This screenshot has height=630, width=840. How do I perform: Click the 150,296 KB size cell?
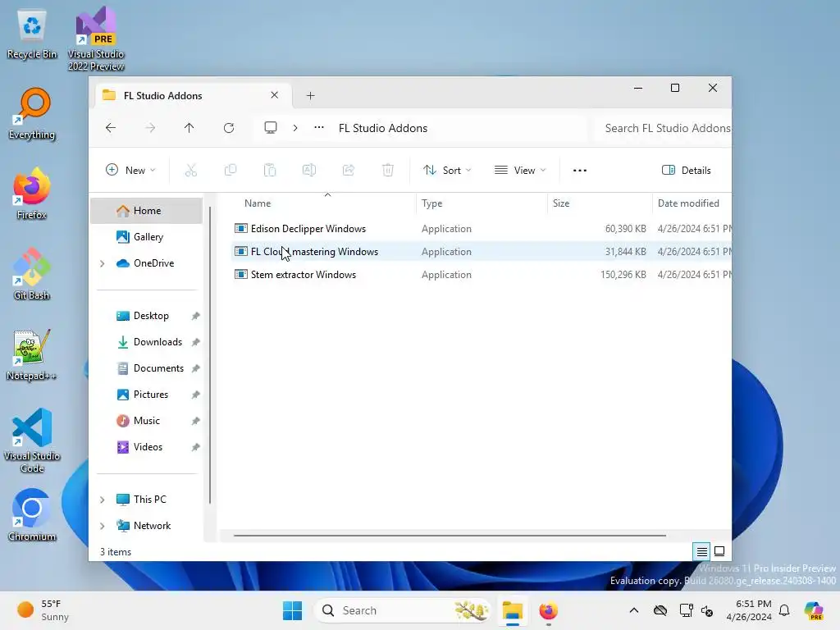pyautogui.click(x=623, y=275)
